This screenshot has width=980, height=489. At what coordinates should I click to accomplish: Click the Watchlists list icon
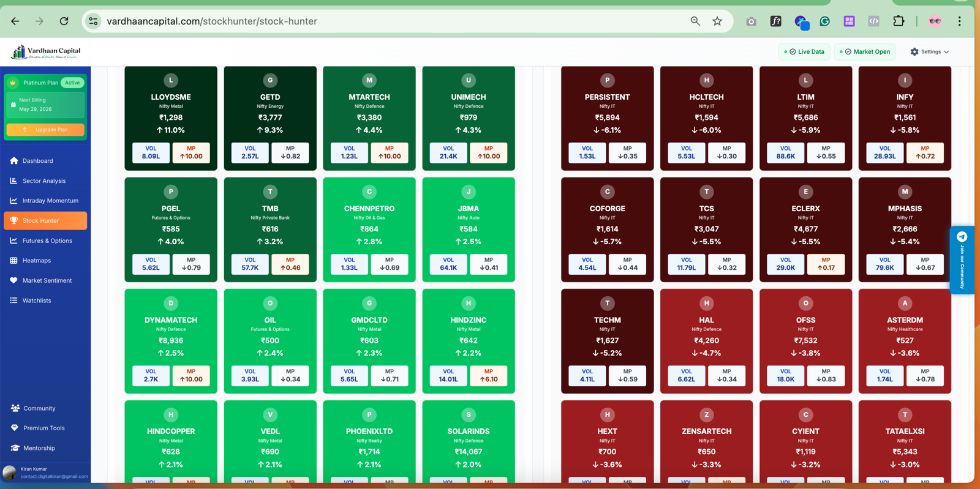[13, 300]
